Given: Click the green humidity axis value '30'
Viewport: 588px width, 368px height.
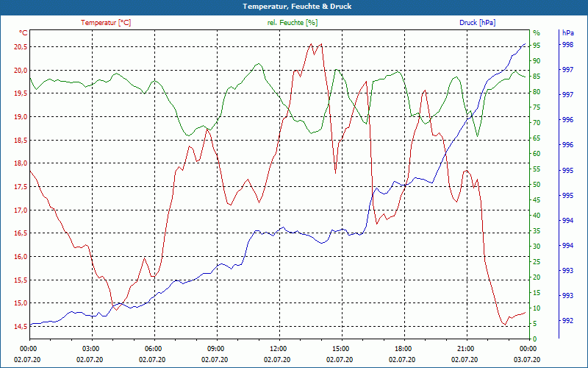Looking at the screenshot, I should pyautogui.click(x=537, y=247).
